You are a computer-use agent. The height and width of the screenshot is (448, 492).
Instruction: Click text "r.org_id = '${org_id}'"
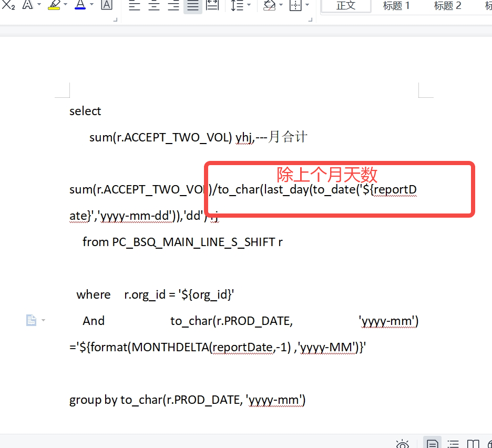(179, 295)
